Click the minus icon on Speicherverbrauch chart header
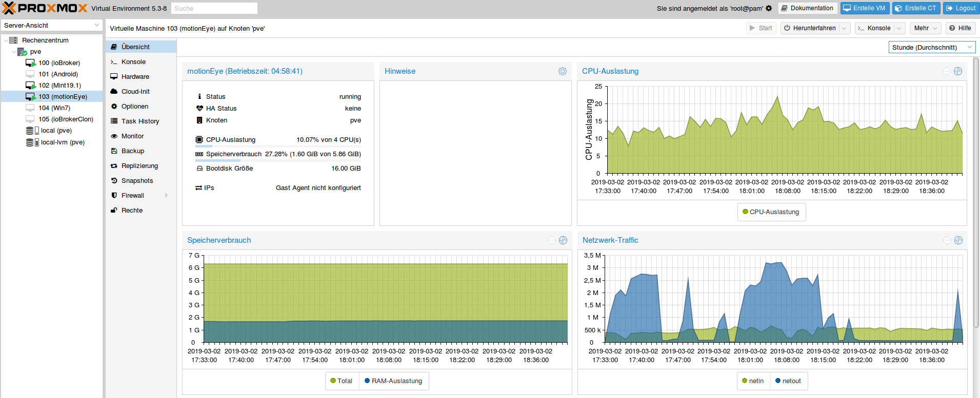Image resolution: width=980 pixels, height=398 pixels. coord(552,240)
